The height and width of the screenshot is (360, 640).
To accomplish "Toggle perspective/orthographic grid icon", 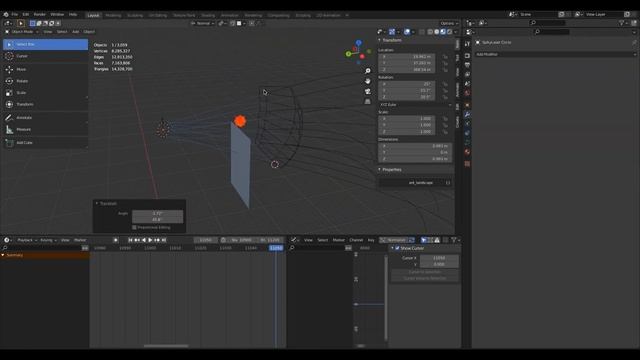I will click(x=367, y=101).
